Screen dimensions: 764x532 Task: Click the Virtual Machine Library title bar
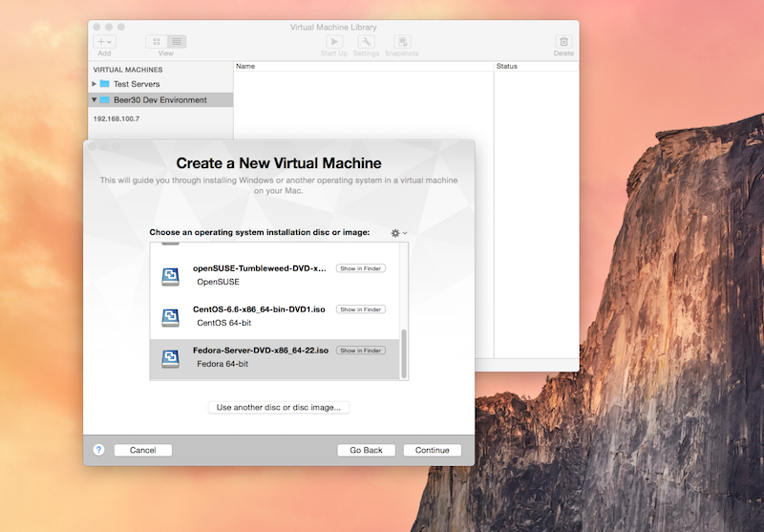point(333,27)
